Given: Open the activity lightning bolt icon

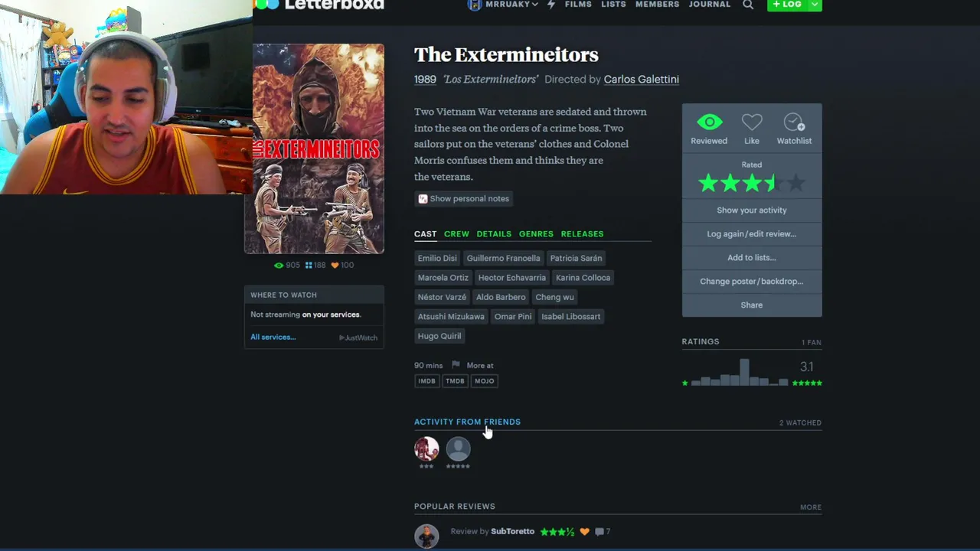Looking at the screenshot, I should tap(550, 5).
